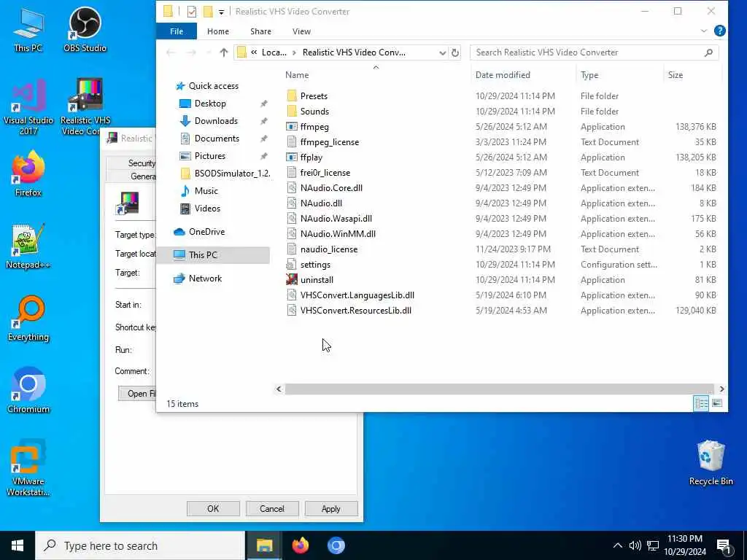Open Firefox from the taskbar
The image size is (747, 560).
tap(300, 545)
